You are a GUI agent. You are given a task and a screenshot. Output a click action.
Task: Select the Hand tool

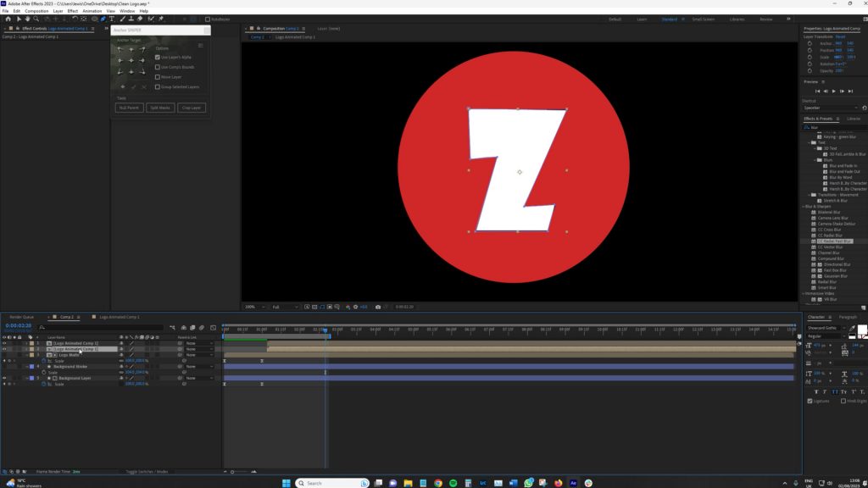click(x=27, y=19)
